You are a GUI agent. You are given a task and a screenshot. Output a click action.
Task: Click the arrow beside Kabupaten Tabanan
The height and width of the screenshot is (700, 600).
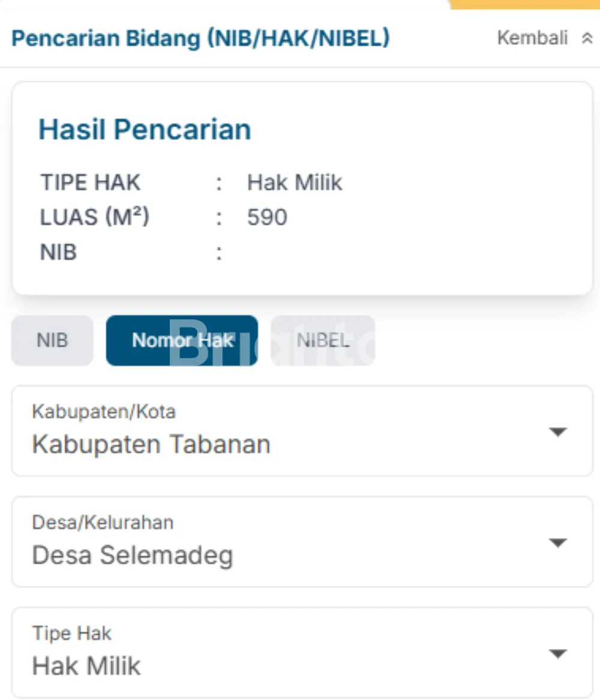coord(558,432)
